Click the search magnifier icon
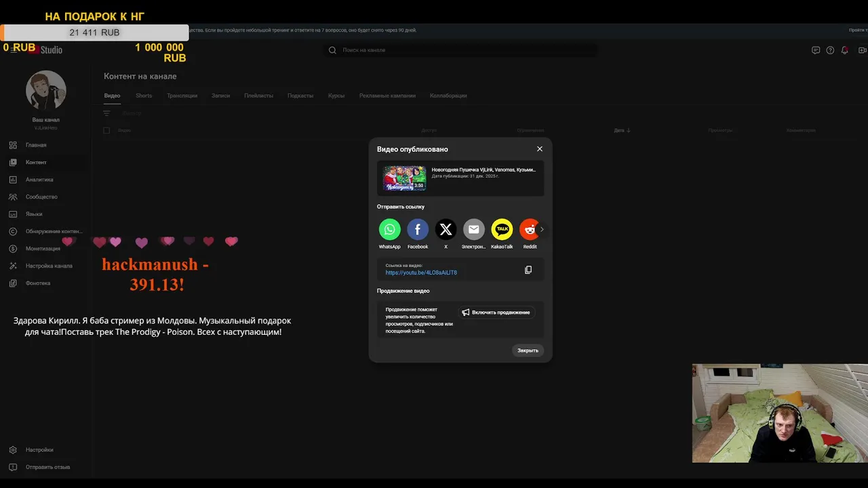 pyautogui.click(x=332, y=50)
